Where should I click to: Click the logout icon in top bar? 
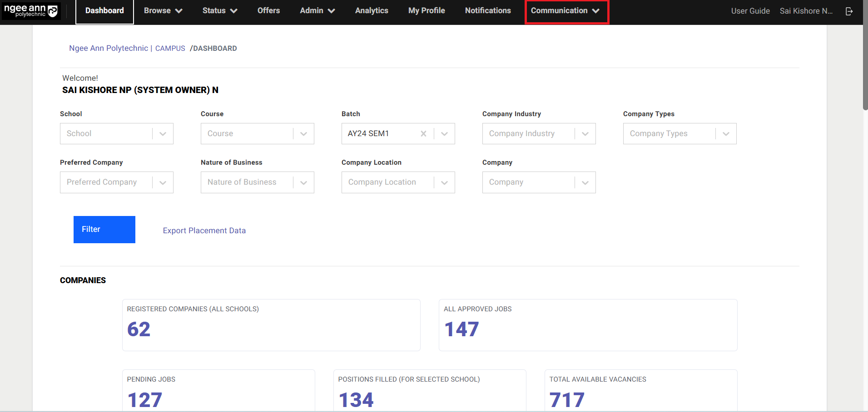click(x=849, y=11)
